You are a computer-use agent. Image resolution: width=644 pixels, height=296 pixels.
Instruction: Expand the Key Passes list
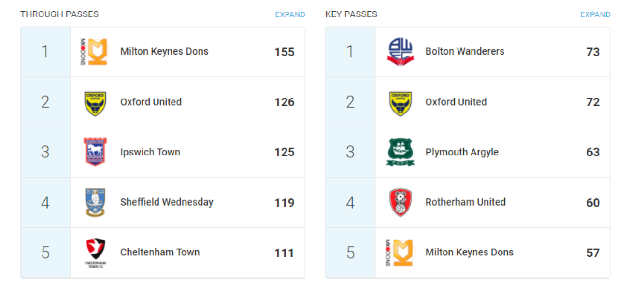pyautogui.click(x=595, y=14)
